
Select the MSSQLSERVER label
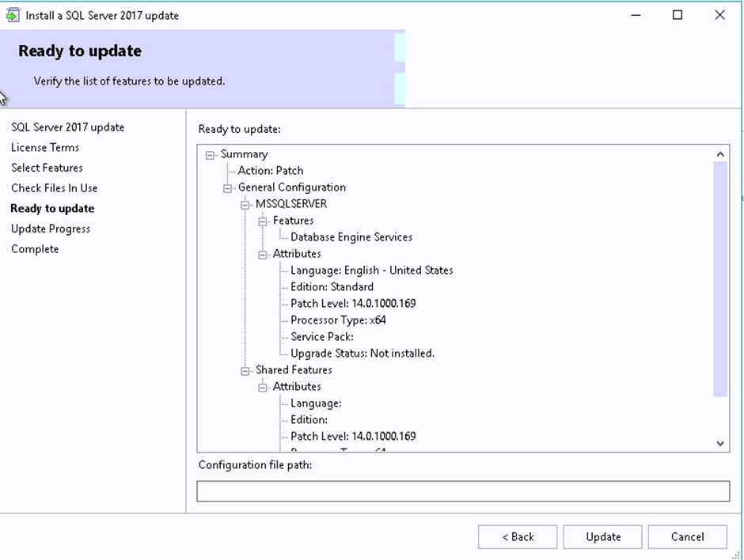coord(291,204)
